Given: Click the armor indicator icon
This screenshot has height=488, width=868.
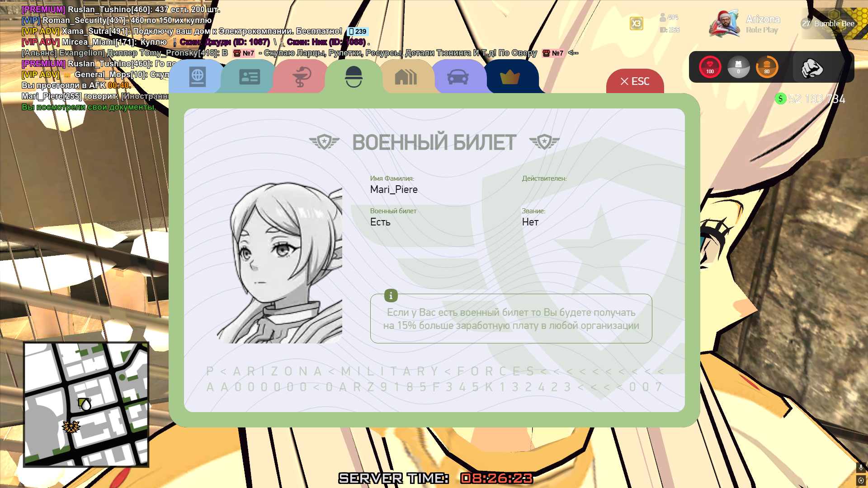Looking at the screenshot, I should tap(738, 67).
